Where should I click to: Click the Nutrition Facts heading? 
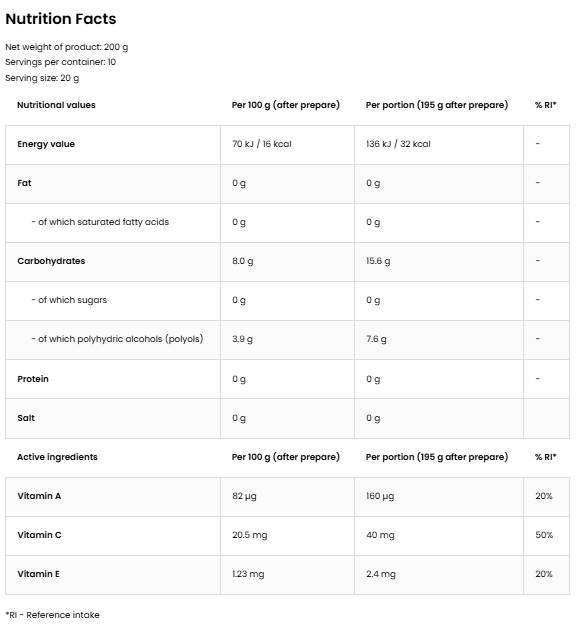coord(61,19)
